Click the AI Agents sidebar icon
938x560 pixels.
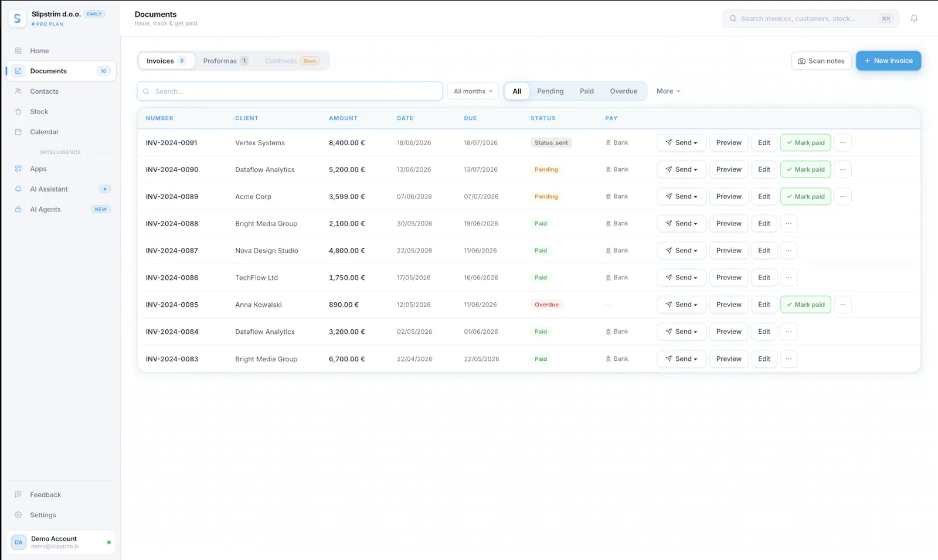click(18, 209)
